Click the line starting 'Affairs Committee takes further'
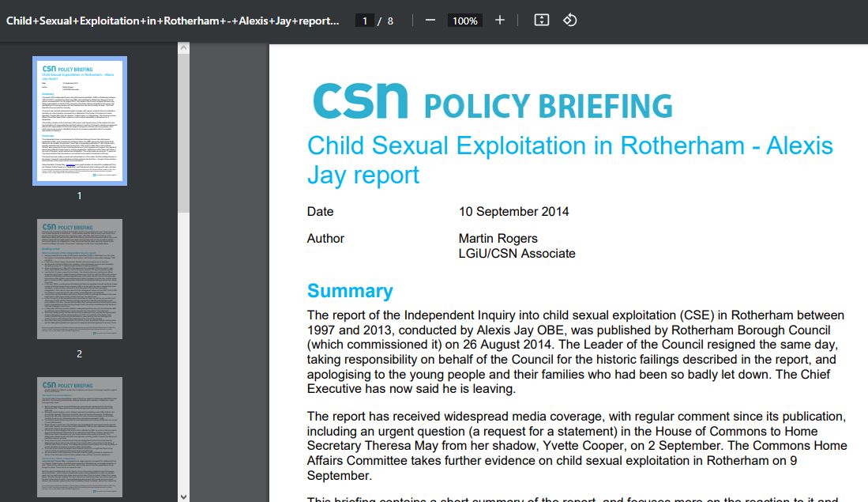The height and width of the screenshot is (502, 868). tap(552, 461)
